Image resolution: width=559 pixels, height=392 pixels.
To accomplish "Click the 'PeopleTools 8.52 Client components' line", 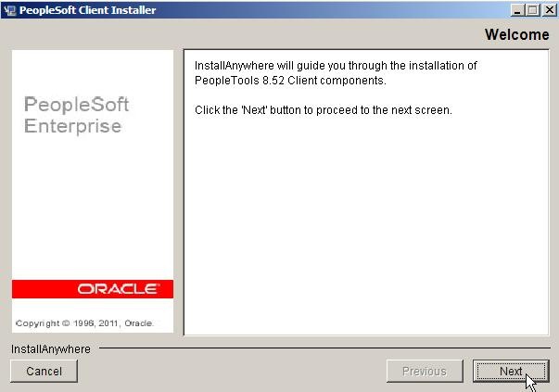I will pos(290,81).
